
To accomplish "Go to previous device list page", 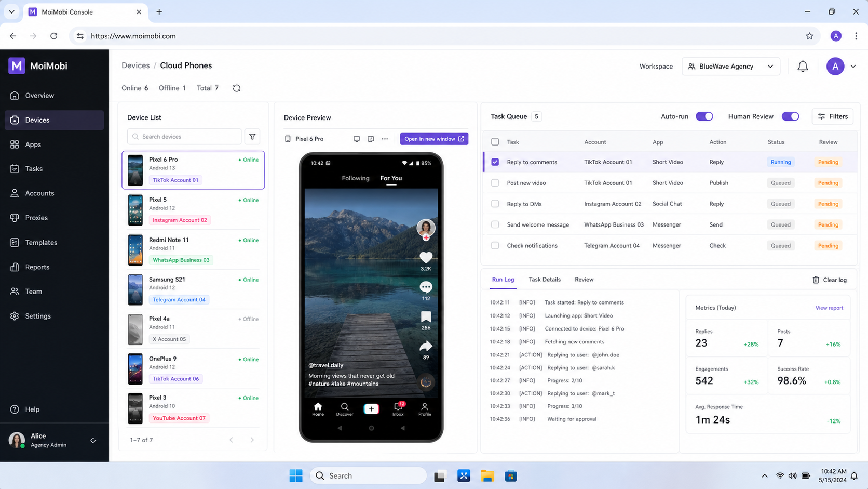I will tap(232, 440).
